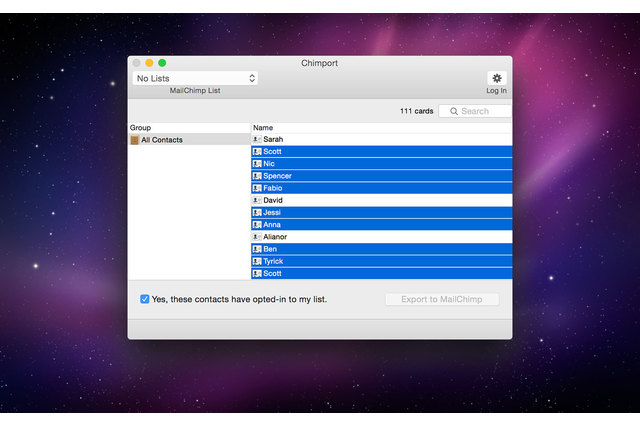Select the Spencer contact row

pyautogui.click(x=382, y=176)
